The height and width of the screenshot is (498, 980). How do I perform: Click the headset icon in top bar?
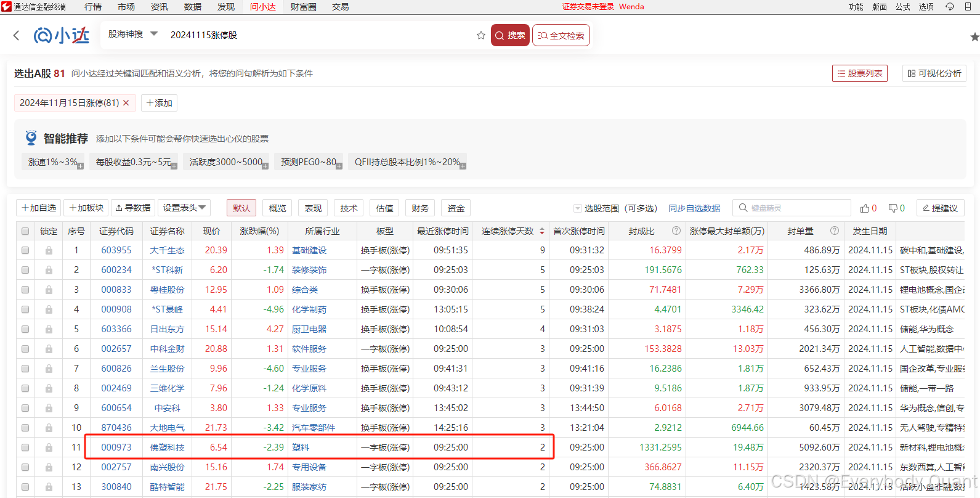950,7
